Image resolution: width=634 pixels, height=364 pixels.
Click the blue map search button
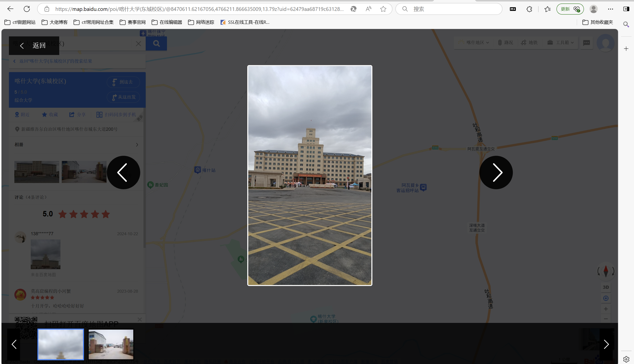(156, 44)
